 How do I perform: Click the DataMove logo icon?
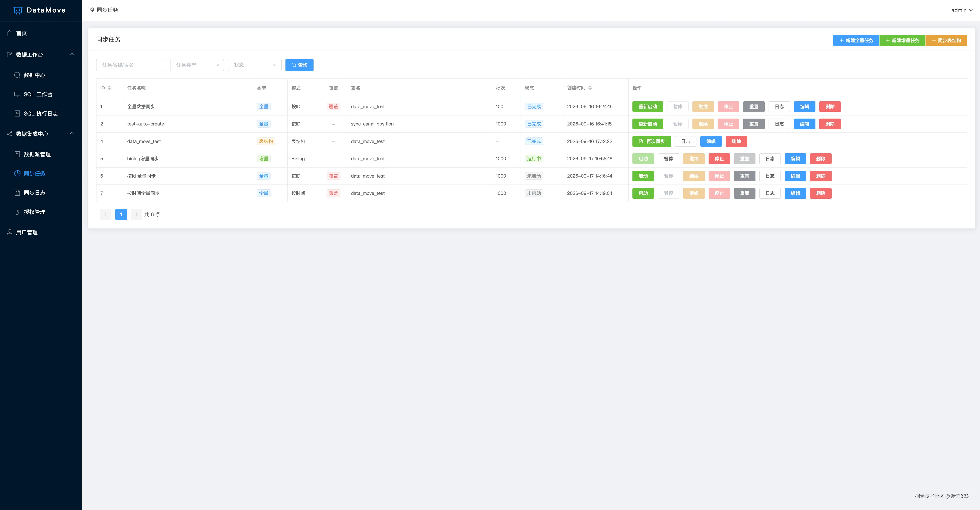point(18,11)
